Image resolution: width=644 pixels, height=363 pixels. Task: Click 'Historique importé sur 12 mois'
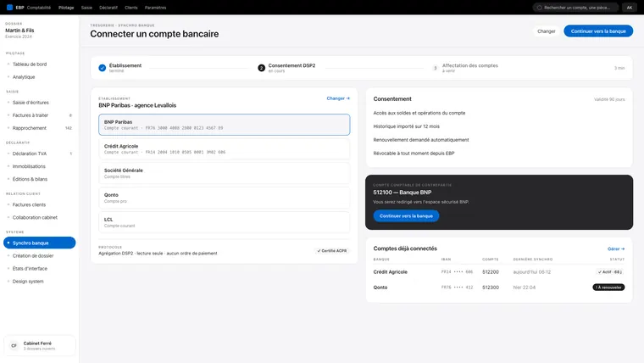click(x=406, y=126)
